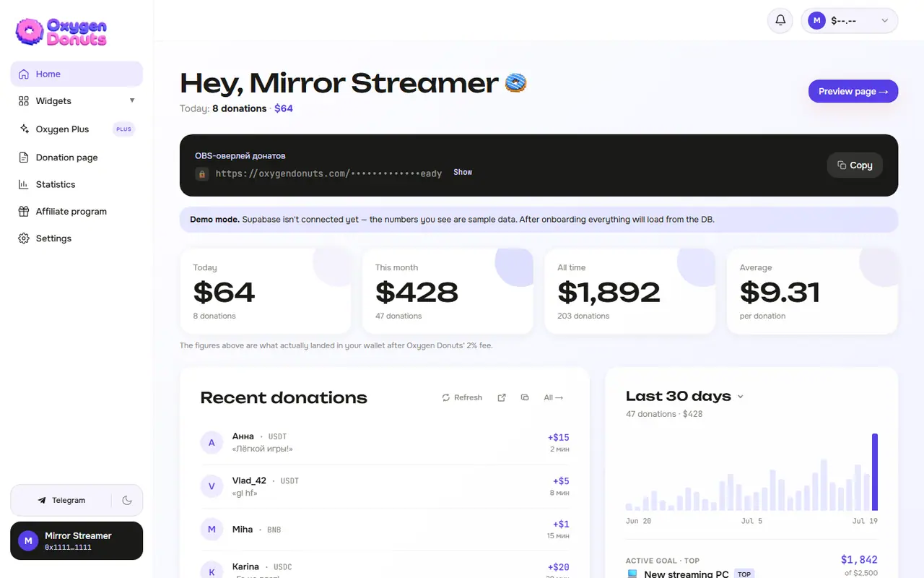Click the Miha donor avatar M

(212, 530)
